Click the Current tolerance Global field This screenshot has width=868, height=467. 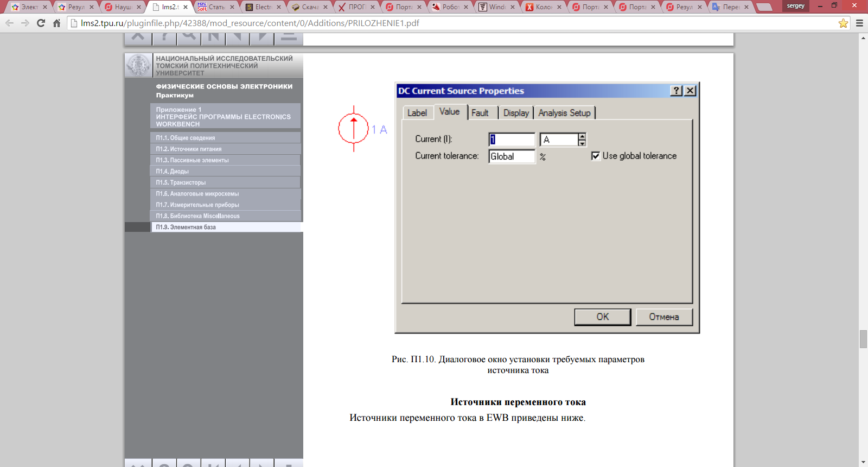pyautogui.click(x=512, y=156)
